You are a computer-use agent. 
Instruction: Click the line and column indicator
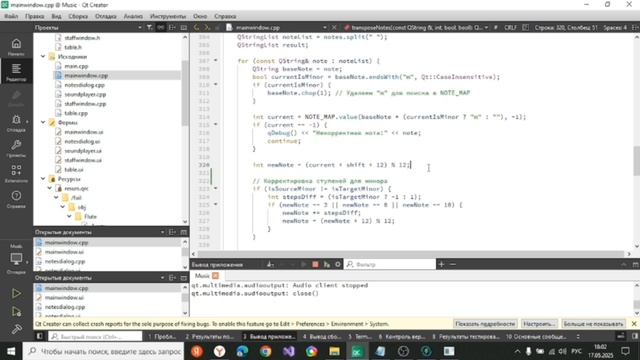click(x=566, y=27)
